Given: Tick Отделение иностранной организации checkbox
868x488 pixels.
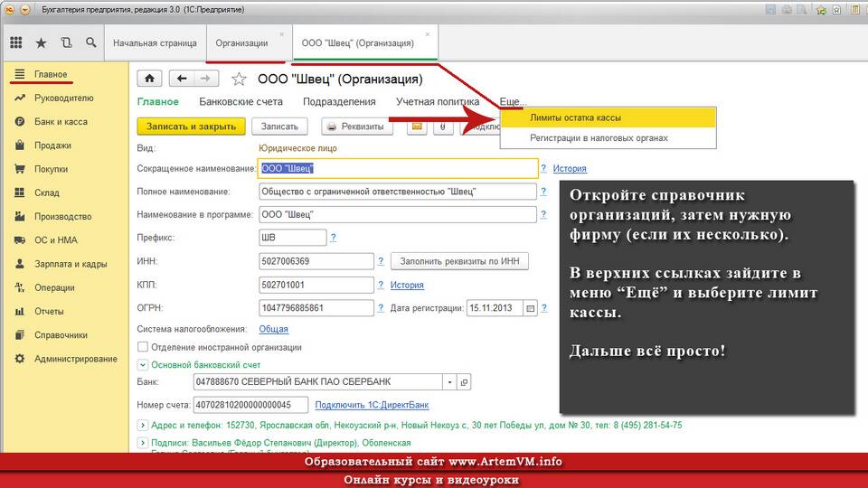Looking at the screenshot, I should click(x=143, y=347).
